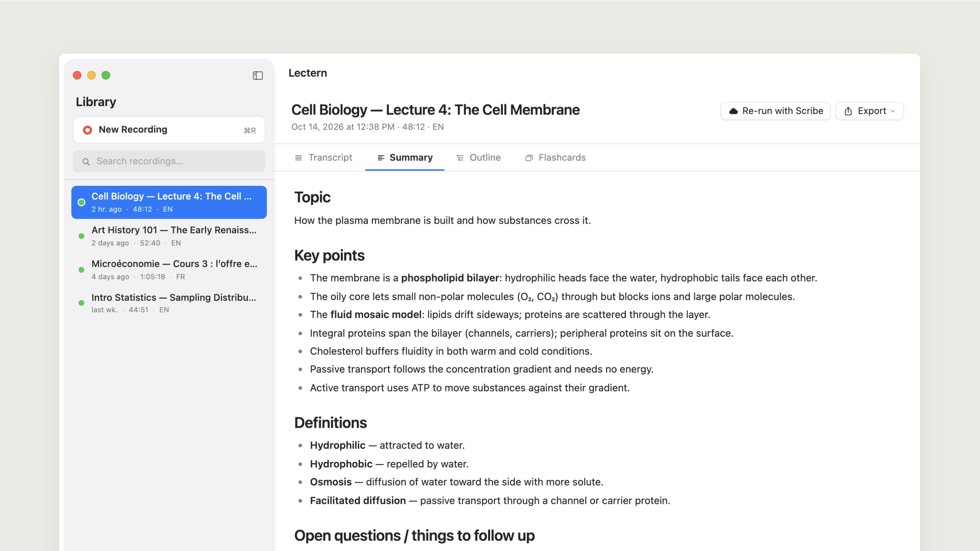Click the 'Hydrophobic' definition term

coord(341,464)
